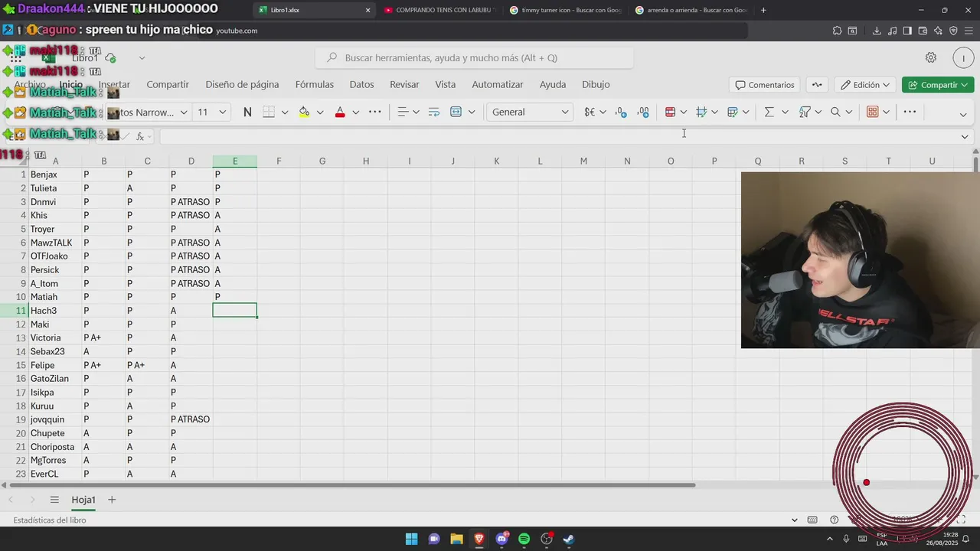The width and height of the screenshot is (980, 551).
Task: Open the Fórmulas ribbon tab
Action: (x=315, y=84)
